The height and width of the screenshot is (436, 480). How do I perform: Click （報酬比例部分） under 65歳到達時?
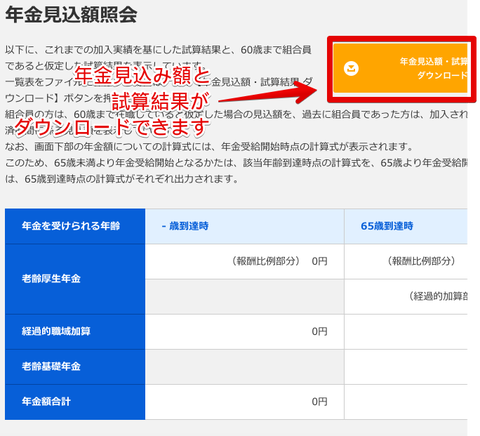coord(421,261)
